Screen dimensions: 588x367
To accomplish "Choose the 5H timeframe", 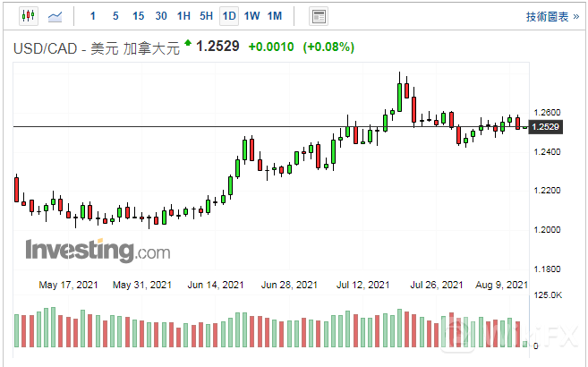I will pyautogui.click(x=206, y=16).
